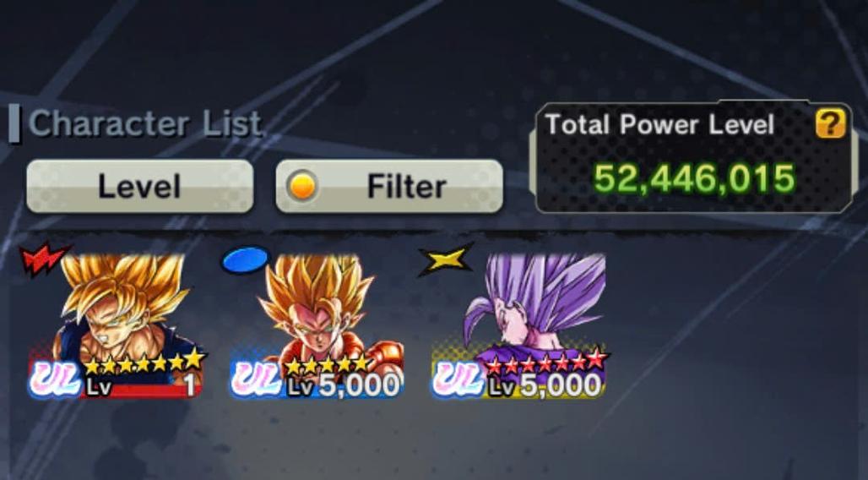Click the red lightning element icon
Viewport: 868px width, 480px height.
[43, 258]
